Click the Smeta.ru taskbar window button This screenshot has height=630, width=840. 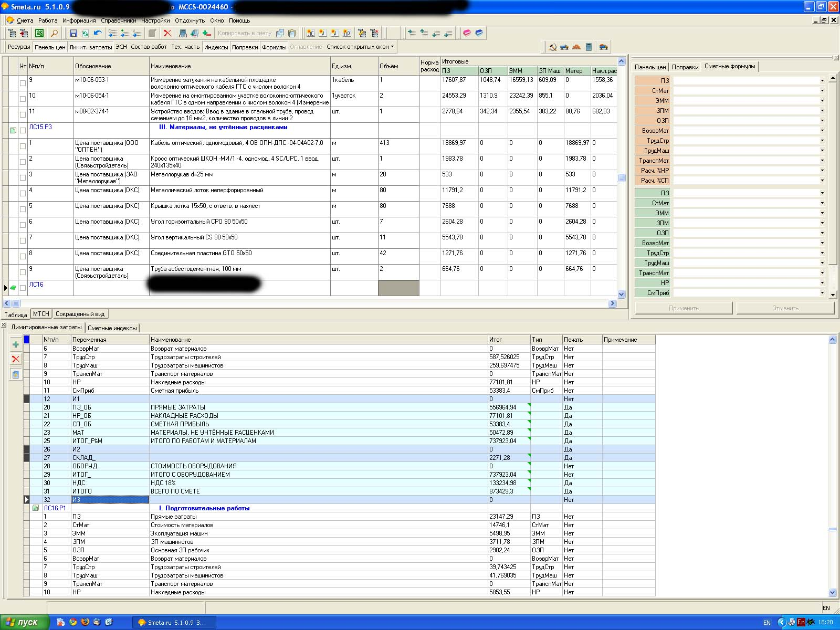pyautogui.click(x=173, y=622)
